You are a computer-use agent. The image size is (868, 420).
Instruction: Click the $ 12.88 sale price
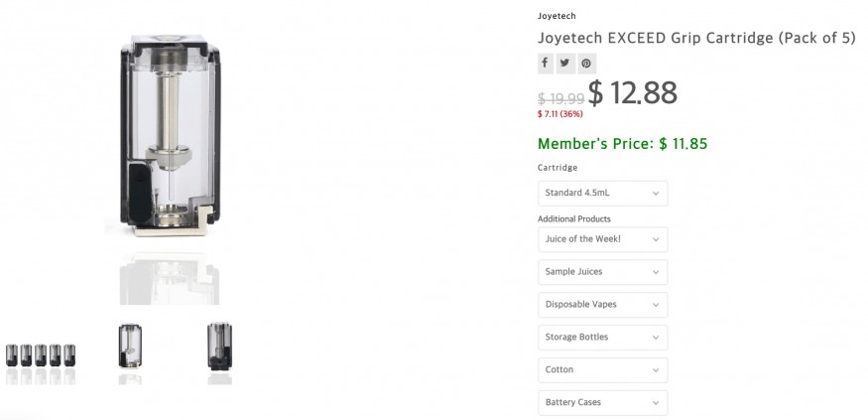click(x=633, y=93)
